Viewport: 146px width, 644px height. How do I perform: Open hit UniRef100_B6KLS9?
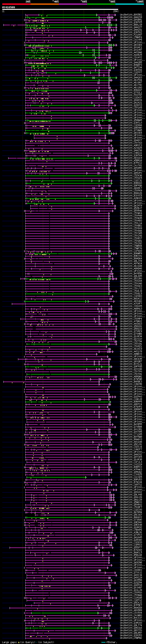coord(131,25)
